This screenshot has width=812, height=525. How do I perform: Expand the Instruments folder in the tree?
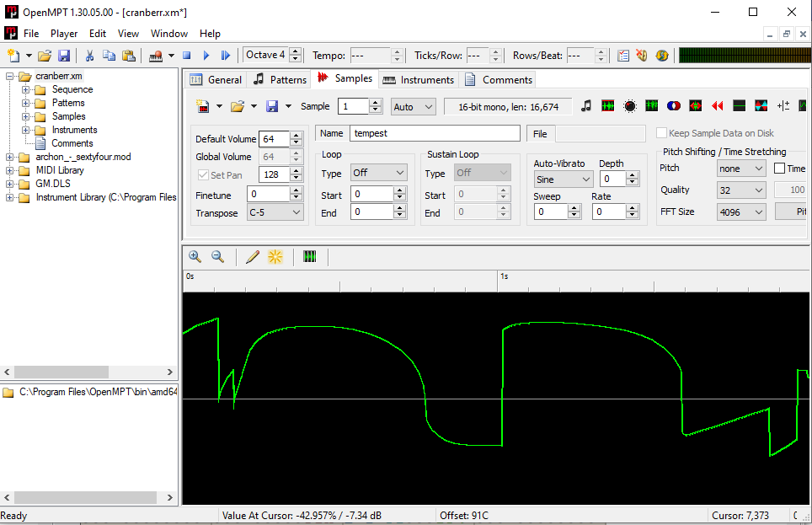(x=25, y=130)
